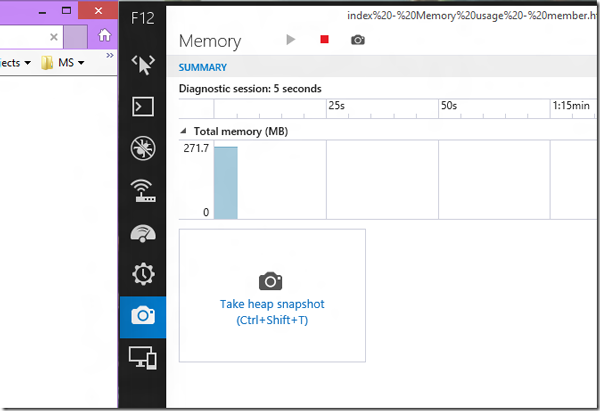Viewport: 600px width, 411px height.
Task: Click the camera snapshot icon beside stop
Action: coord(357,40)
